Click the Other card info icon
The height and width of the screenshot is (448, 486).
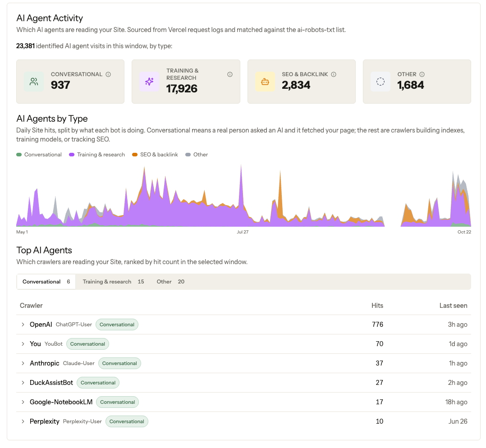point(422,74)
